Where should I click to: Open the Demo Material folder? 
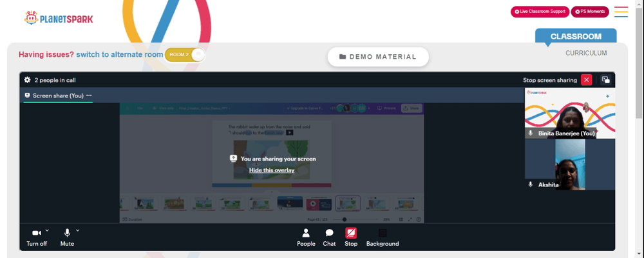pyautogui.click(x=378, y=57)
